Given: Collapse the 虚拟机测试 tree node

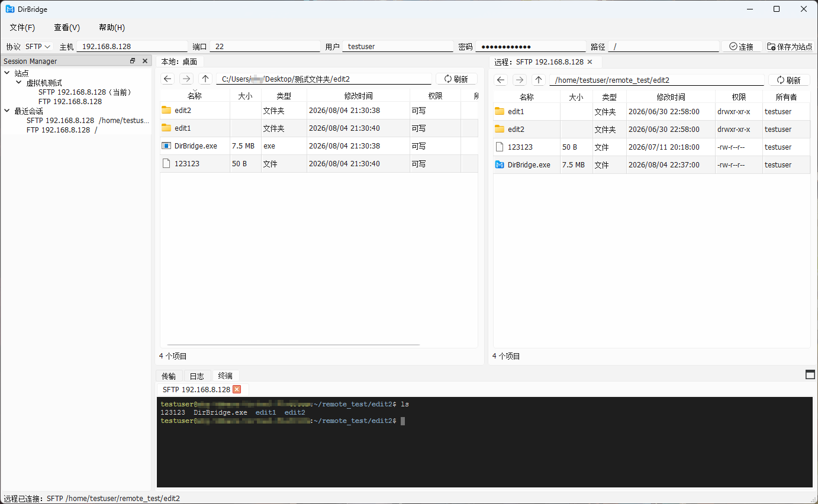Looking at the screenshot, I should click(x=18, y=83).
